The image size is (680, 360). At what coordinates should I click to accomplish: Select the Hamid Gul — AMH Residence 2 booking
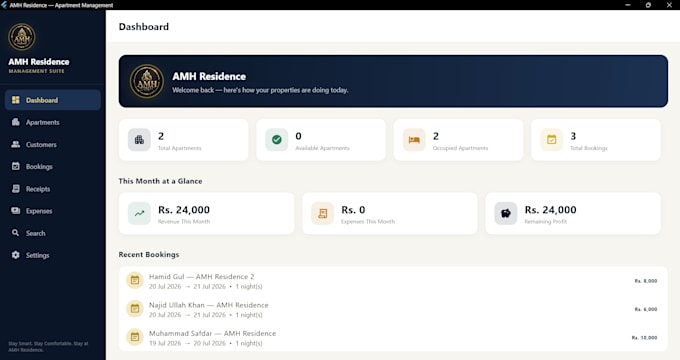click(393, 281)
